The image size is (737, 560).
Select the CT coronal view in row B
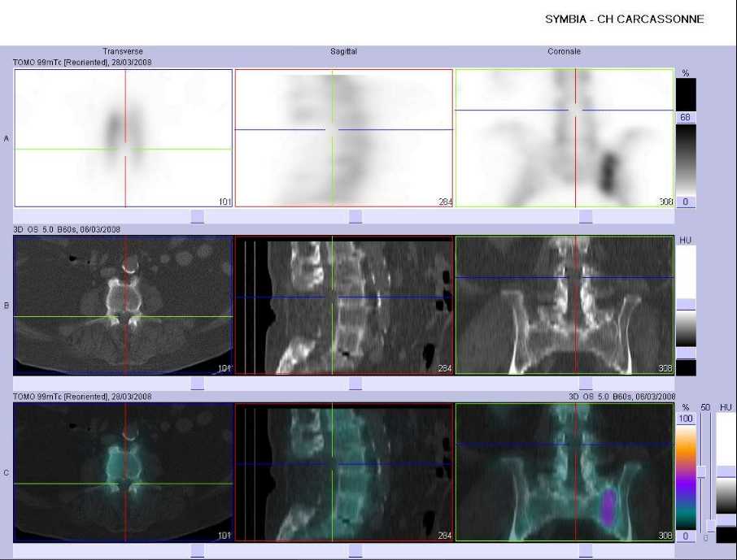pyautogui.click(x=565, y=305)
